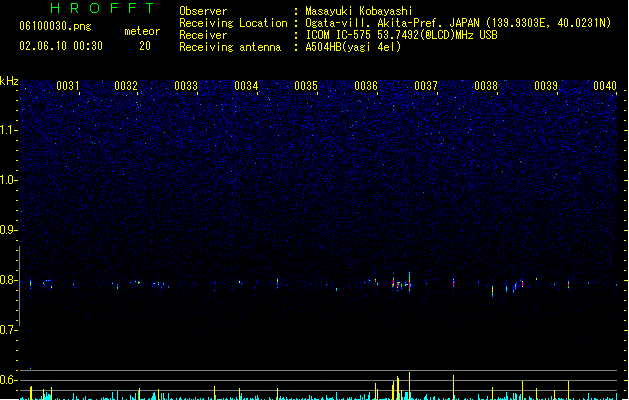Viewport: 629px width, 400px height.
Task: Click the 0038 time marker label
Action: click(x=486, y=86)
